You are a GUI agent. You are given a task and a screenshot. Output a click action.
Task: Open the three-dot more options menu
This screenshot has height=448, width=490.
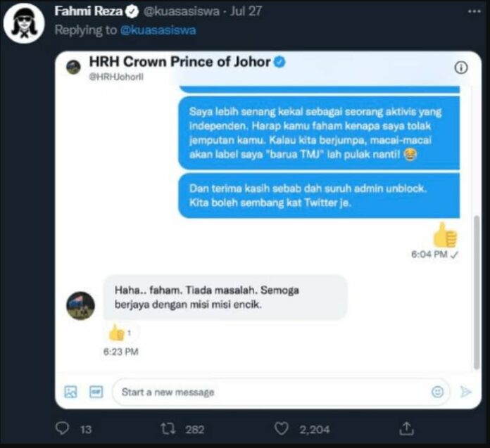474,11
